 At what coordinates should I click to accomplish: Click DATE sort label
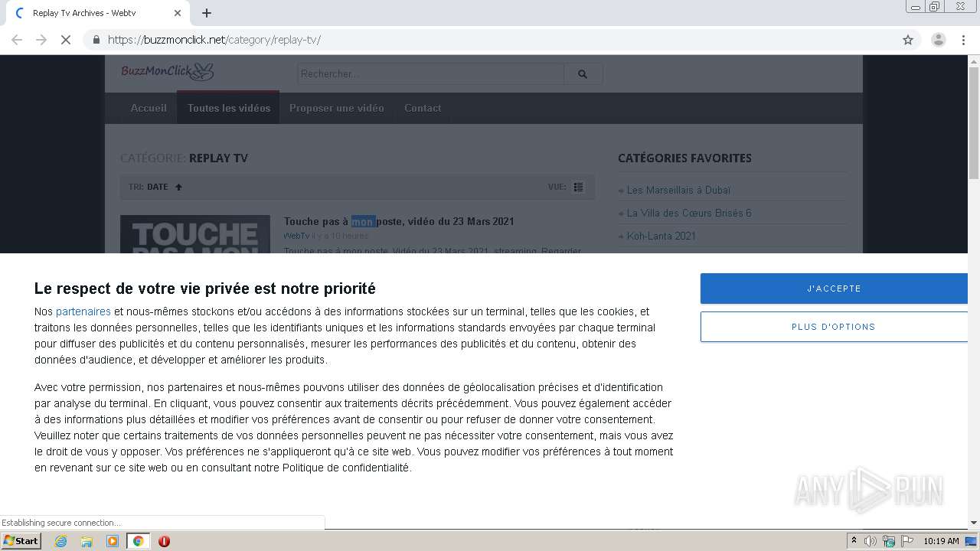(157, 187)
